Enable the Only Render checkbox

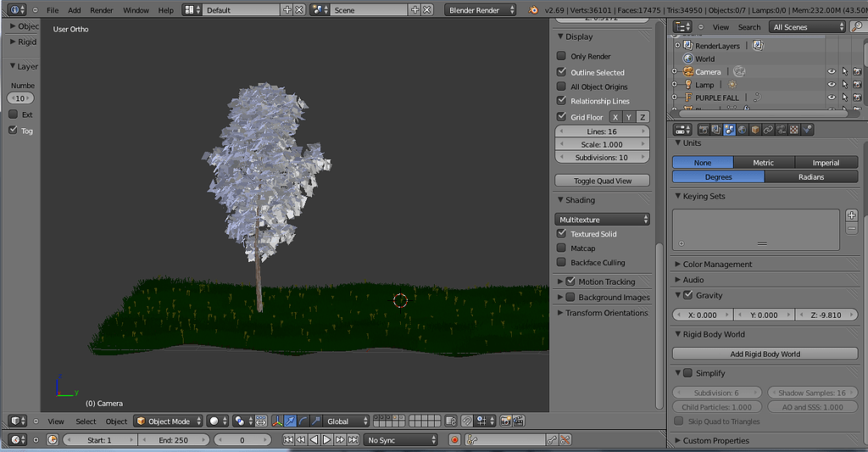[x=561, y=56]
